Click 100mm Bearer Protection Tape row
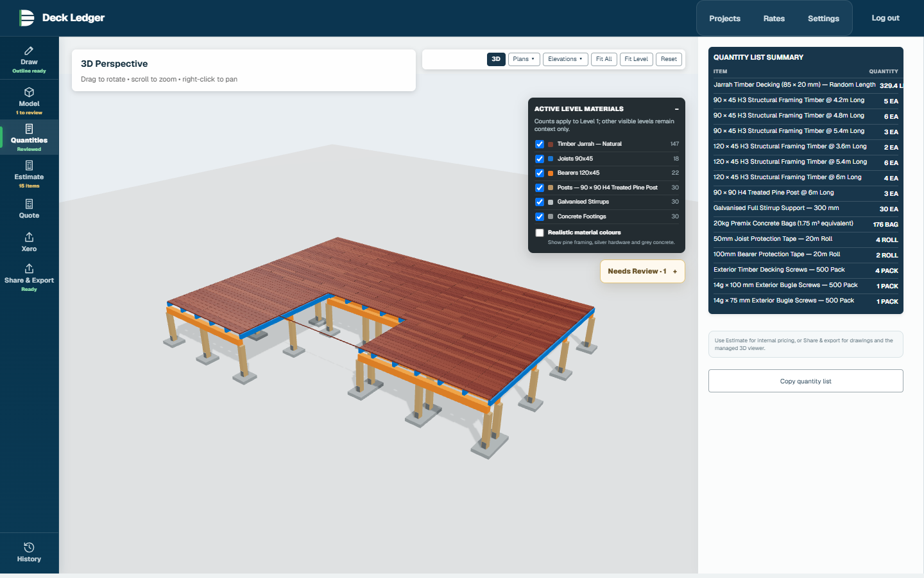Image resolution: width=924 pixels, height=578 pixels. (806, 254)
